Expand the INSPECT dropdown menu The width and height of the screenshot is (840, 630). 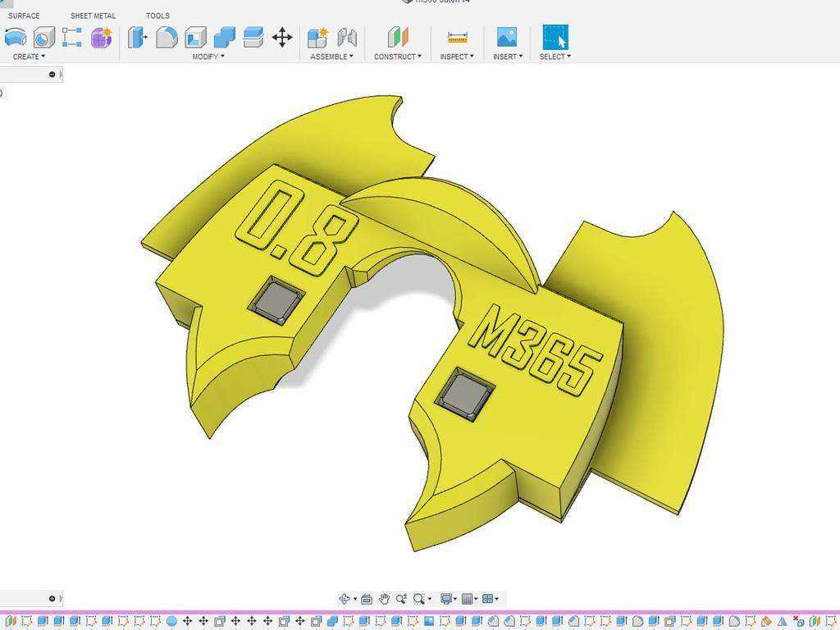(457, 57)
